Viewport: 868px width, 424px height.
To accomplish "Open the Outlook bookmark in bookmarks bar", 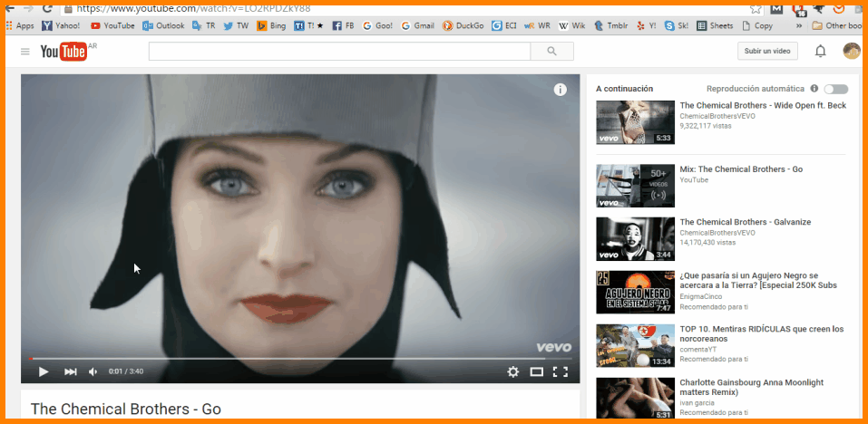I will coord(163,26).
